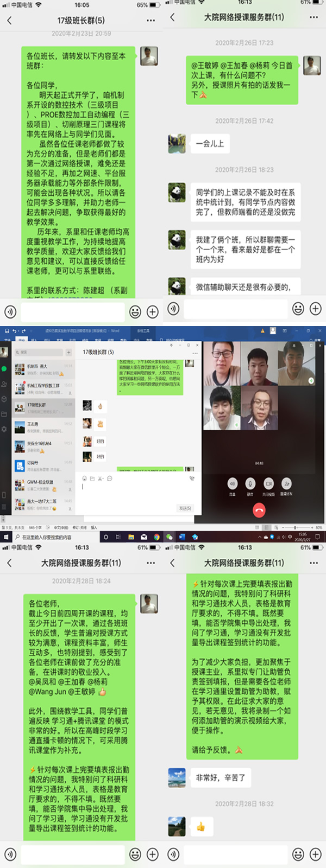326x868 pixels.
Task: Select the 机械工程学院教工群 conversation in the chat list
Action: (x=43, y=388)
